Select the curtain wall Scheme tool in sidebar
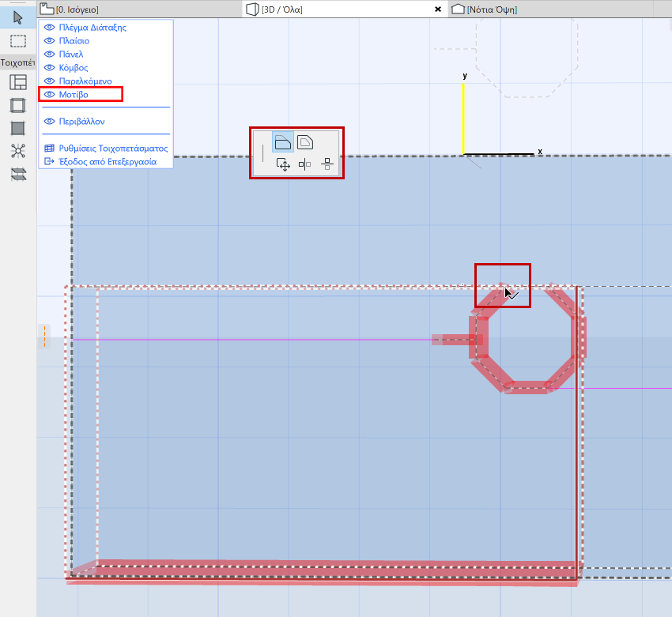This screenshot has width=672, height=617. pos(17,82)
